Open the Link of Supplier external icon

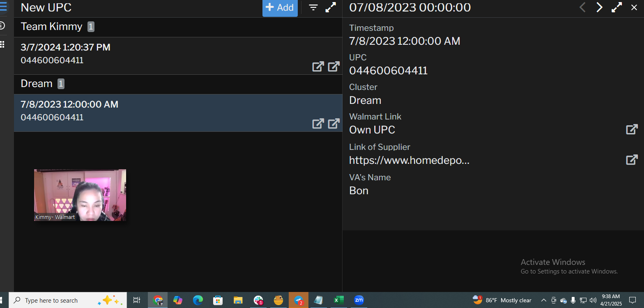click(x=631, y=160)
